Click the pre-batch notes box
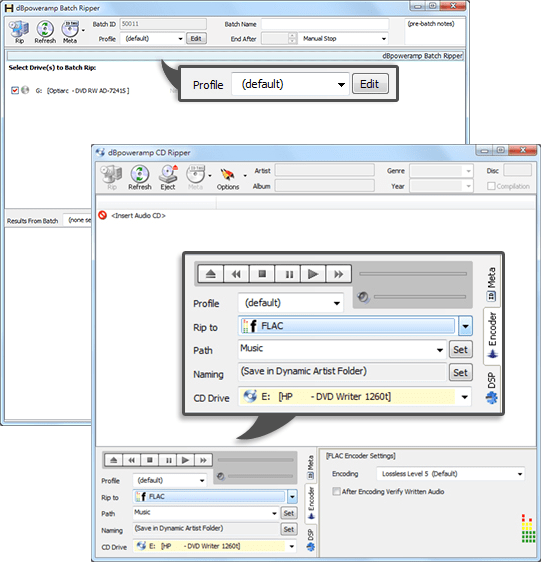Viewport: 541px width, 562px height. (435, 32)
